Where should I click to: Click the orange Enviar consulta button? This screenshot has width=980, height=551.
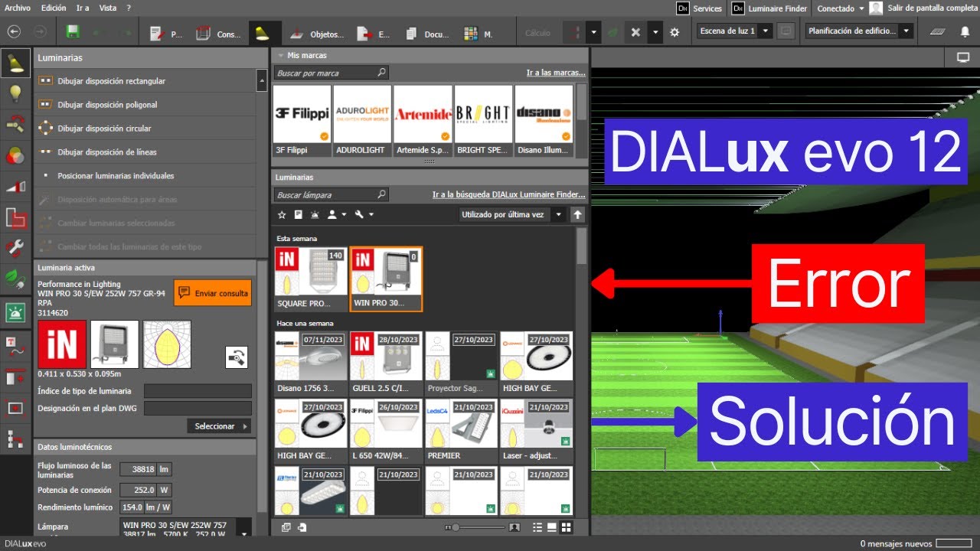pos(213,292)
